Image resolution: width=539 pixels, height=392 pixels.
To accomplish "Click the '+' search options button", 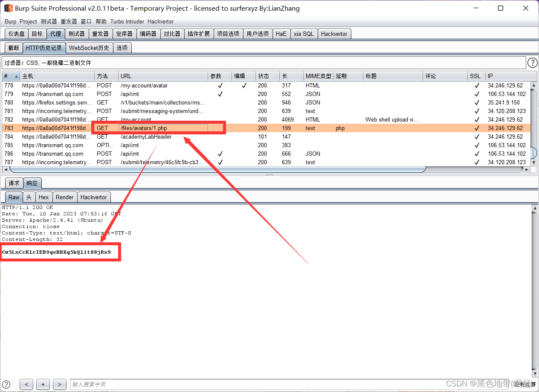I will click(x=43, y=384).
